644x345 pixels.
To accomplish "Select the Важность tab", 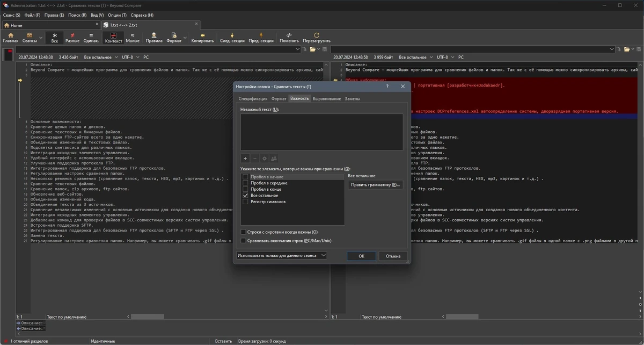I will click(299, 98).
